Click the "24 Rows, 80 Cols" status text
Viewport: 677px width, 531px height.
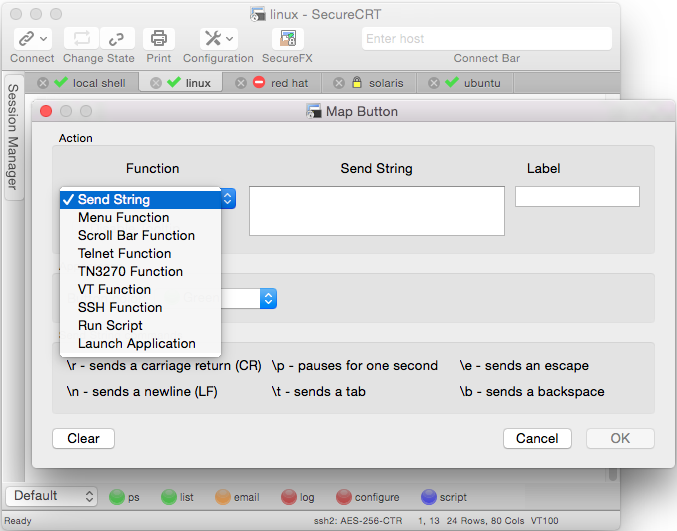point(485,521)
